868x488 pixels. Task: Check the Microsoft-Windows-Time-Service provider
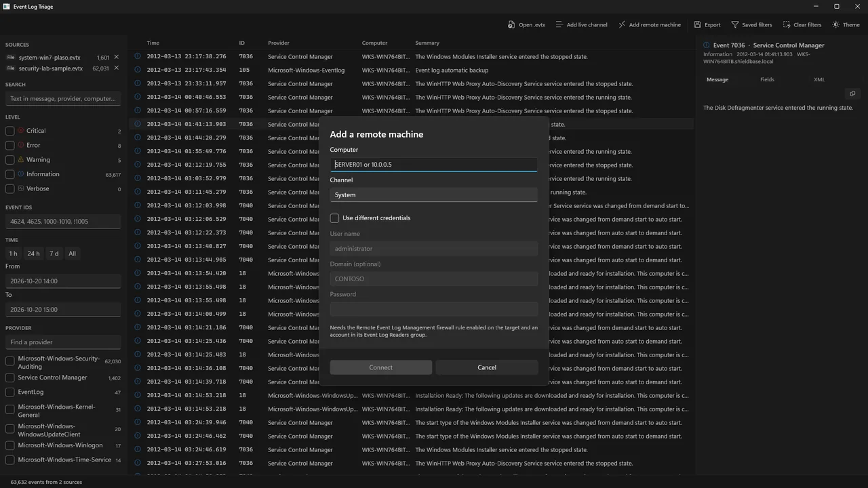[10, 460]
